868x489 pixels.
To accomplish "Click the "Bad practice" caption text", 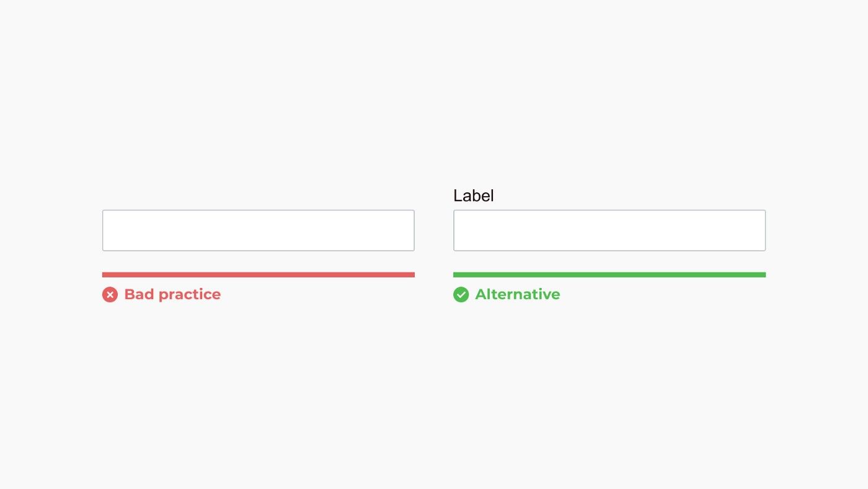I will click(172, 294).
